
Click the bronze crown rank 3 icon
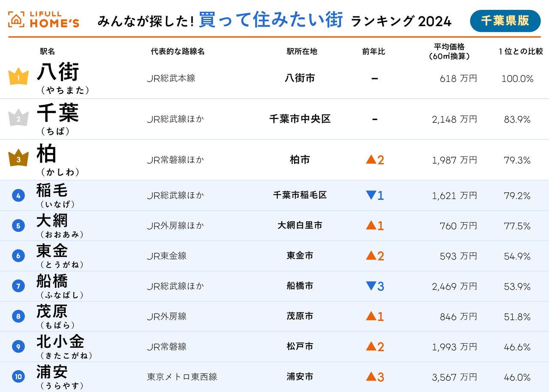[x=18, y=159]
